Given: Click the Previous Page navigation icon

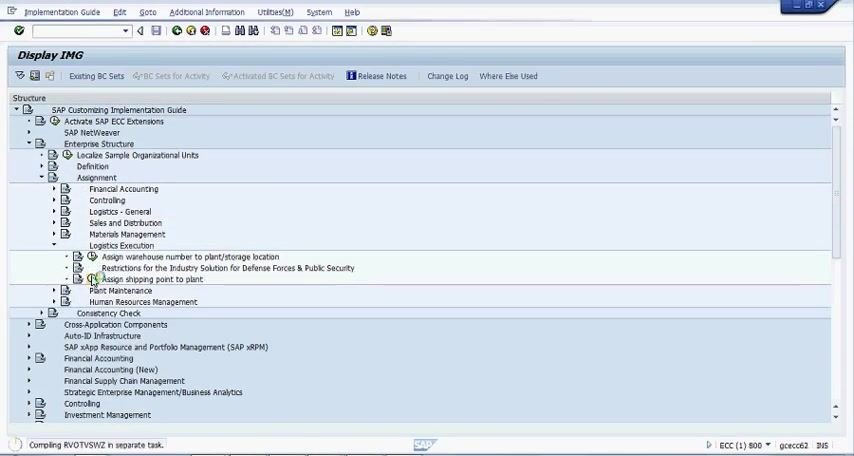Looking at the screenshot, I should click(289, 31).
